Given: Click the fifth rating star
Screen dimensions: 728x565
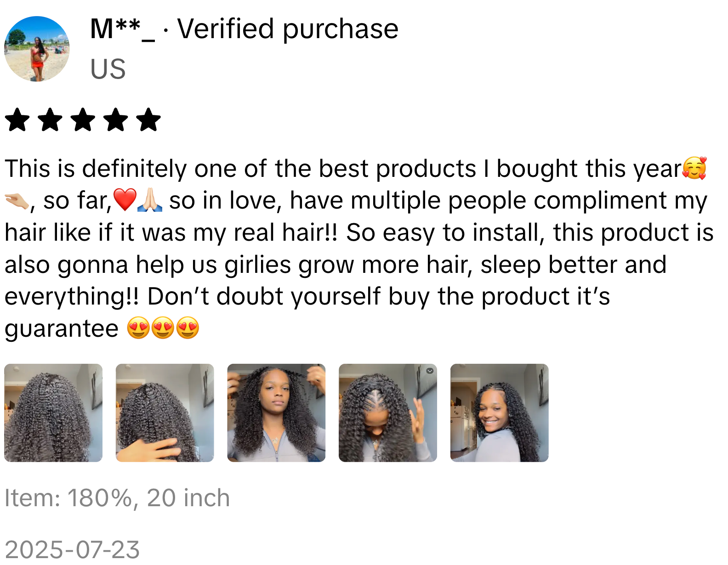Looking at the screenshot, I should [x=149, y=120].
